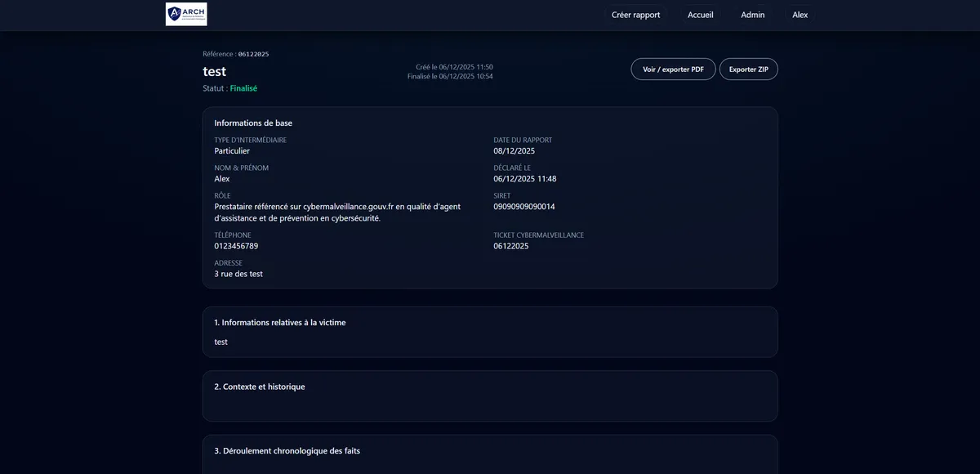Select the reference number 06122025 at top
The image size is (980, 474).
(253, 54)
